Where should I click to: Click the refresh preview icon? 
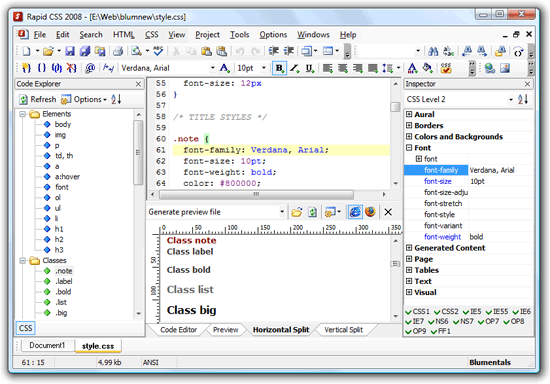[x=312, y=212]
